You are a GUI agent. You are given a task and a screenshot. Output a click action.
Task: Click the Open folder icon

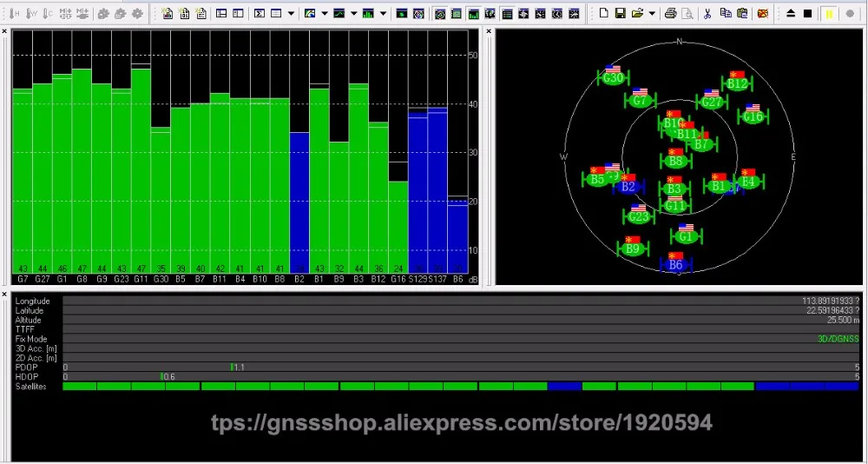(637, 13)
